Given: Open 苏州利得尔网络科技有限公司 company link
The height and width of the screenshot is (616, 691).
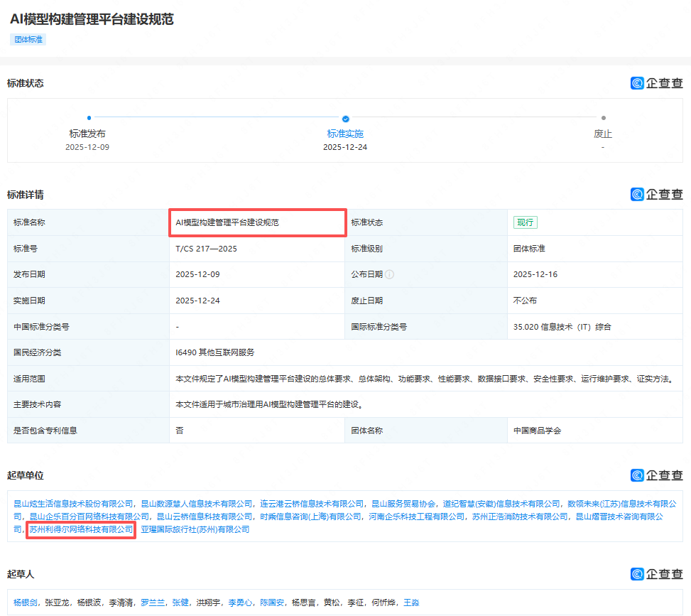Looking at the screenshot, I should click(x=81, y=529).
